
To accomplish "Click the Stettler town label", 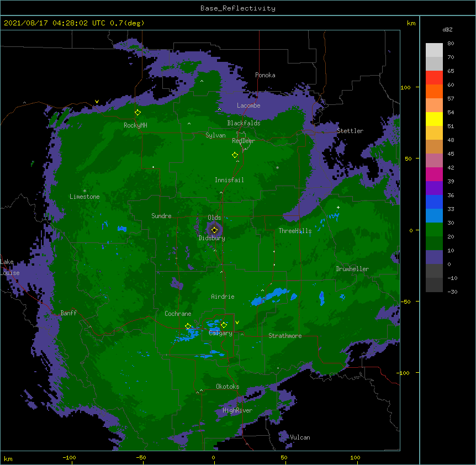I will click(x=350, y=131).
